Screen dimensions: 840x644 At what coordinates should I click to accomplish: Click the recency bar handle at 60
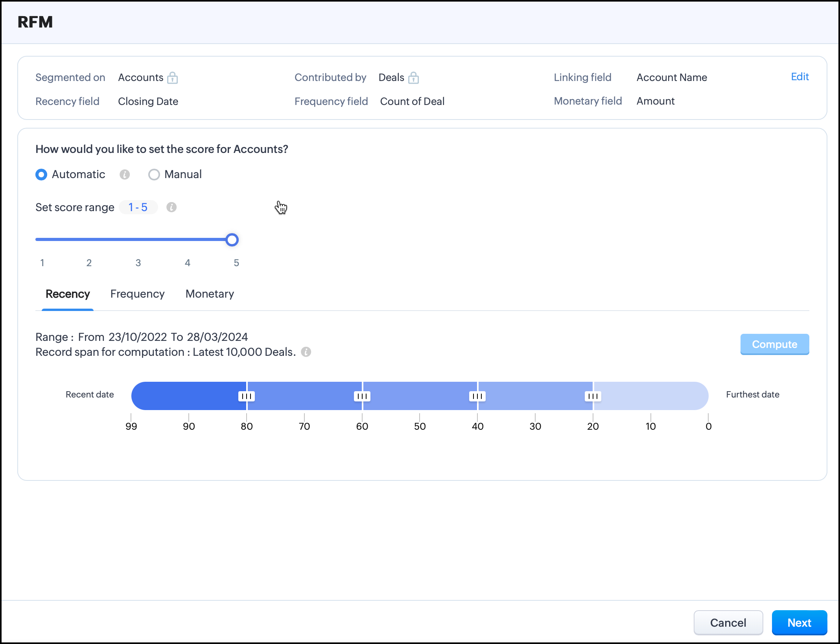coord(362,396)
